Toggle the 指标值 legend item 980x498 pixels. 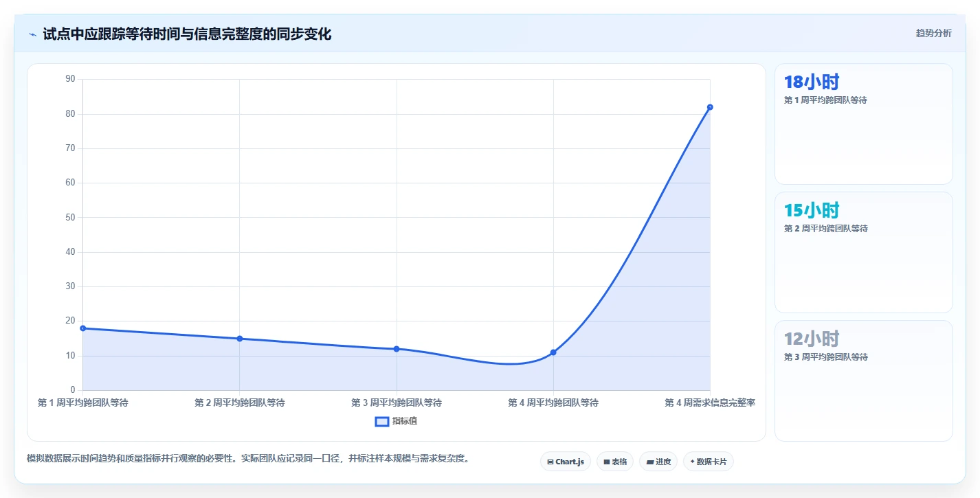tap(396, 421)
